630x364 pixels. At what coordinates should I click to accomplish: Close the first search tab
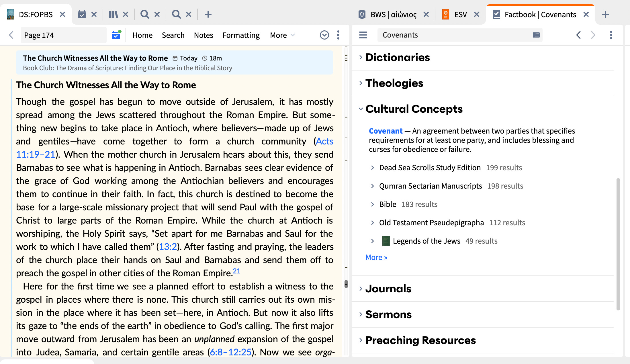(x=157, y=14)
